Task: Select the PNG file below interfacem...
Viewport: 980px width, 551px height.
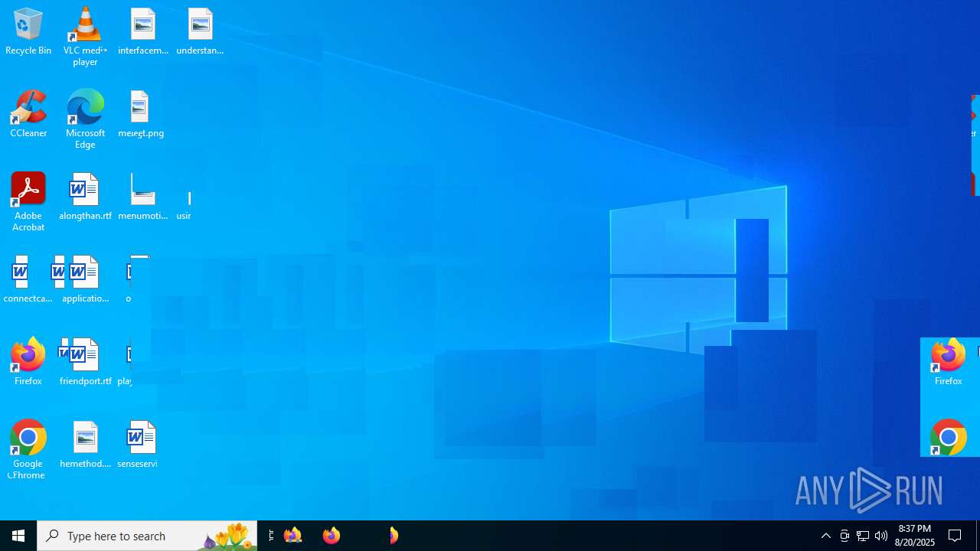Action: tap(141, 114)
